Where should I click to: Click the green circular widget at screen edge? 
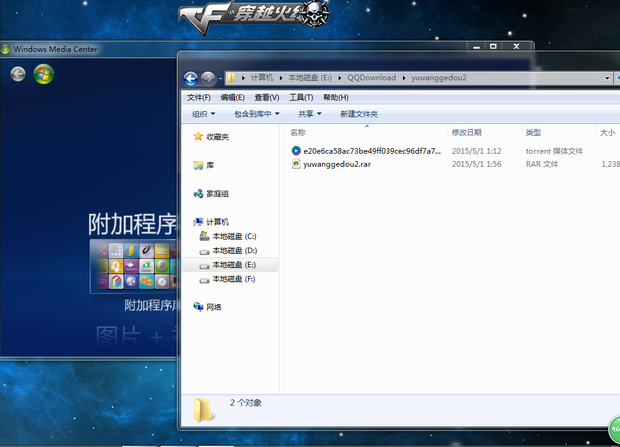[614, 428]
